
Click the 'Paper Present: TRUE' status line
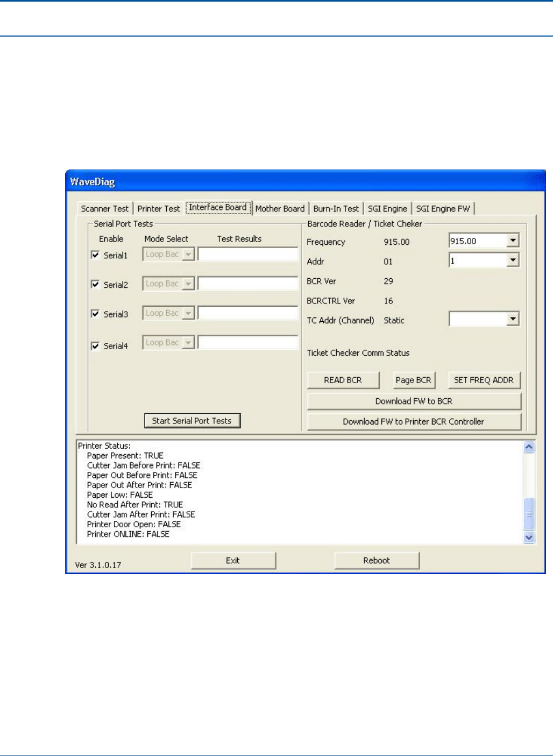pos(125,456)
